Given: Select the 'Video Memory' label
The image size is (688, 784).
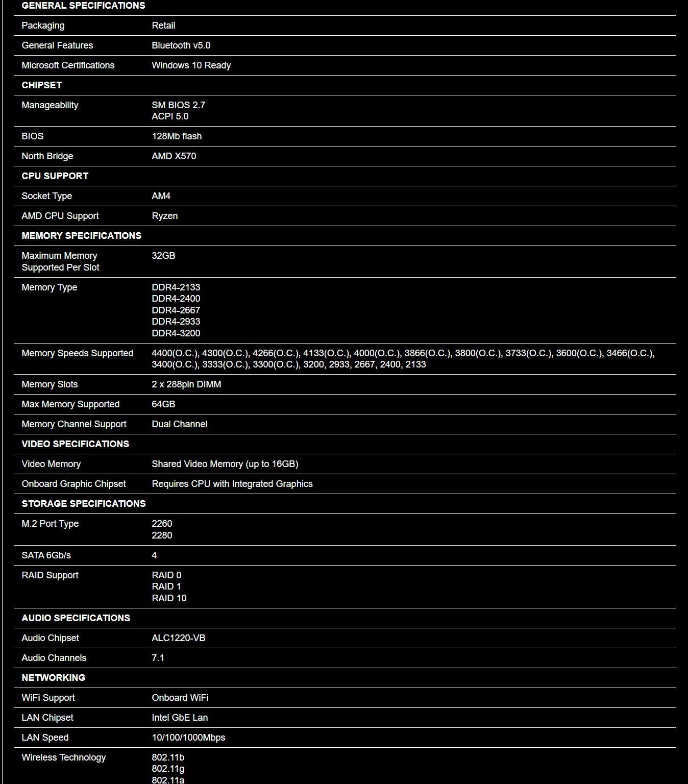Looking at the screenshot, I should pyautogui.click(x=51, y=464).
